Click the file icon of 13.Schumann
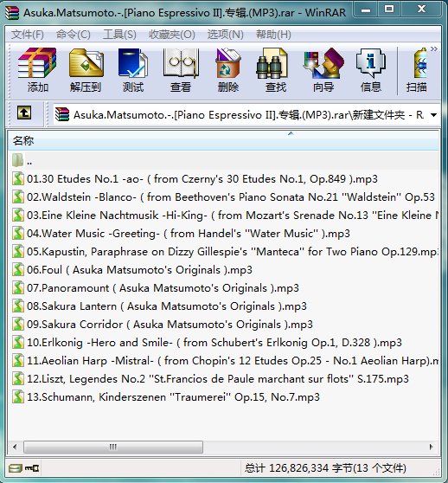The height and width of the screenshot is (483, 448). click(18, 397)
